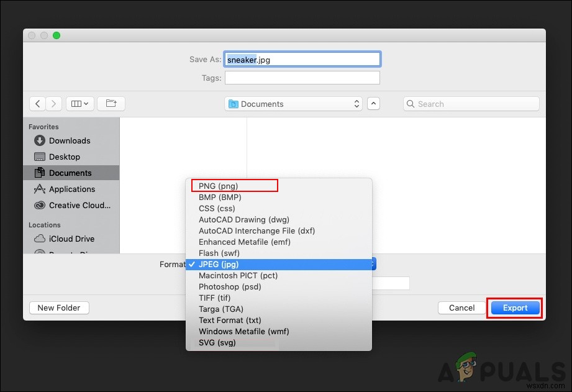Open iCloud Drive in the sidebar
The width and height of the screenshot is (572, 392).
click(x=71, y=239)
